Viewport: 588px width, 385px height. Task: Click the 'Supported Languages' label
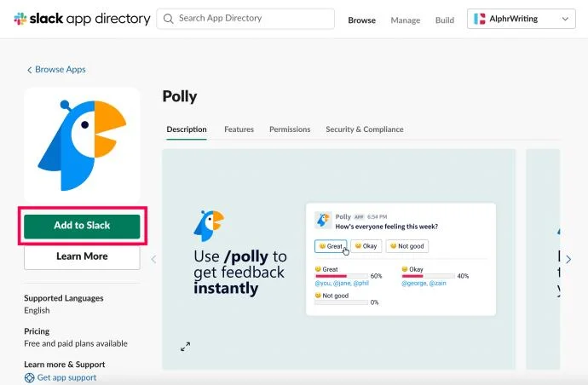pyautogui.click(x=64, y=298)
